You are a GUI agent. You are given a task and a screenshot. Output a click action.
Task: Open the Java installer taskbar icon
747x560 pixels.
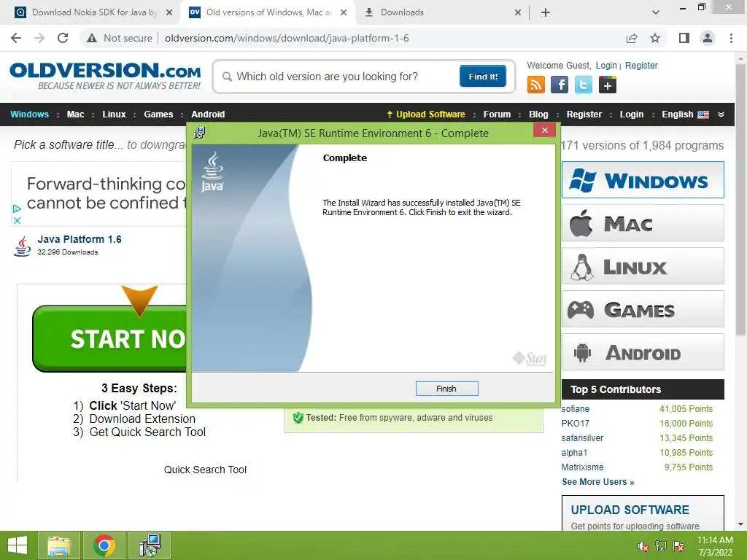pyautogui.click(x=150, y=545)
